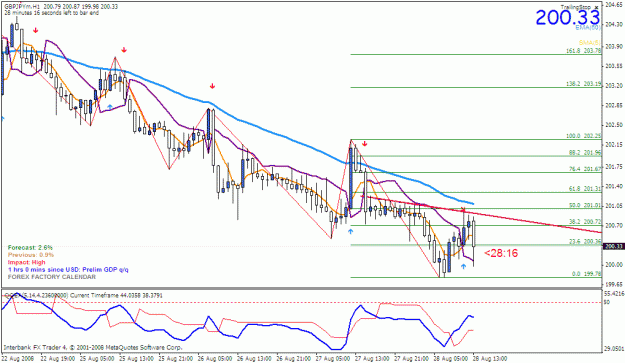Click the 22 Aug 2008 date on the time axis
This screenshot has height=363, width=625.
click(18, 359)
